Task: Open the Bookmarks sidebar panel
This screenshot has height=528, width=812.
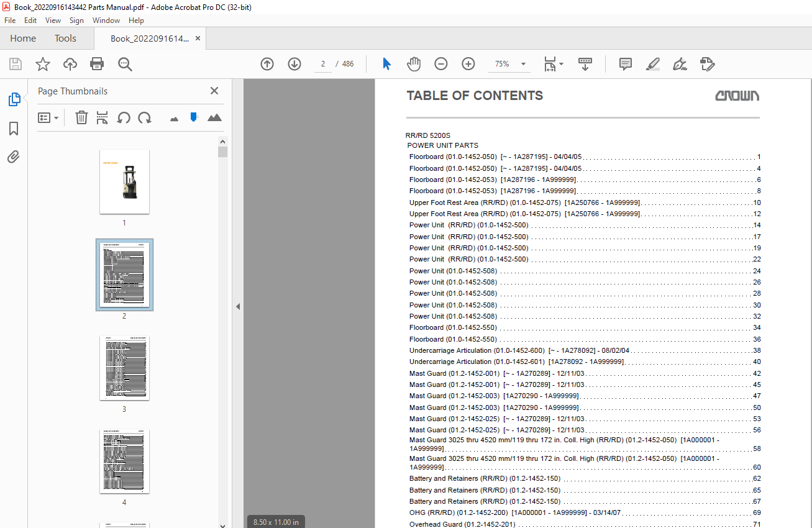Action: [x=14, y=129]
